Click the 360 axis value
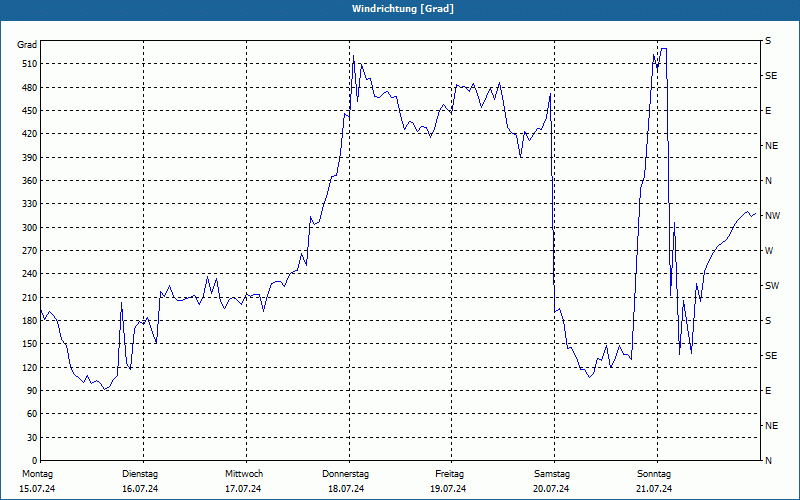 click(29, 181)
